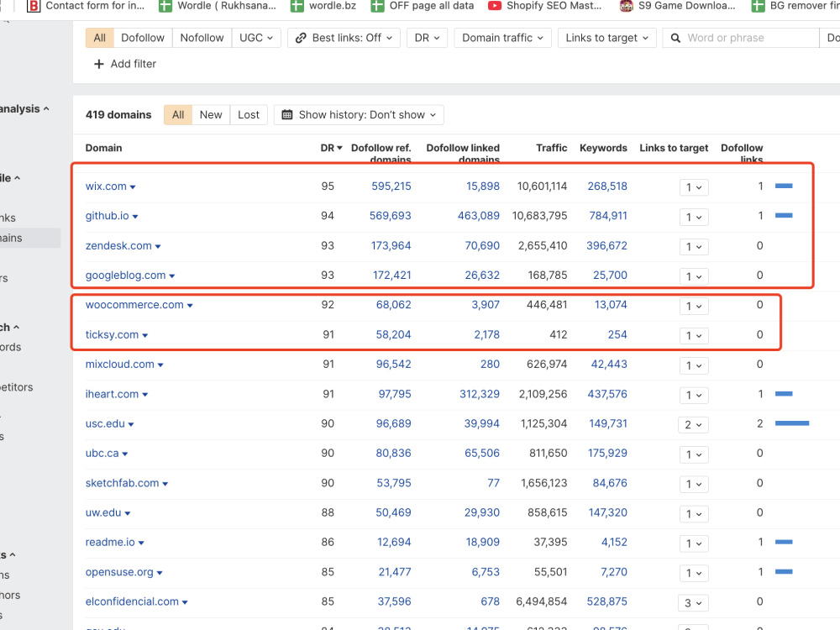Open the sketchfab.com domain link

coord(122,483)
